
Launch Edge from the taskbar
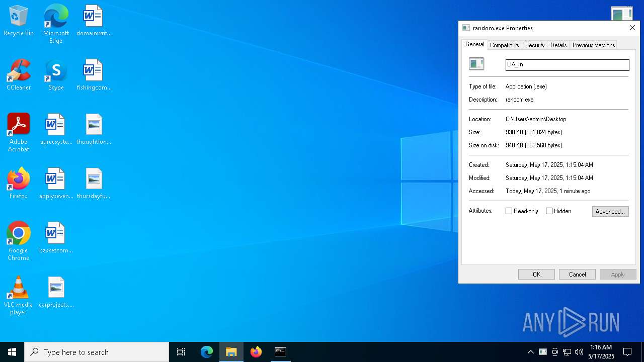coord(207,352)
